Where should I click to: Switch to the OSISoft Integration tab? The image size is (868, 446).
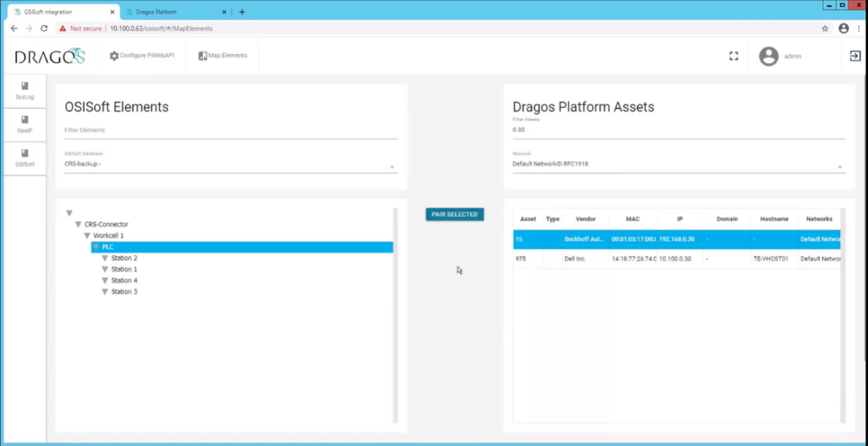pos(63,12)
